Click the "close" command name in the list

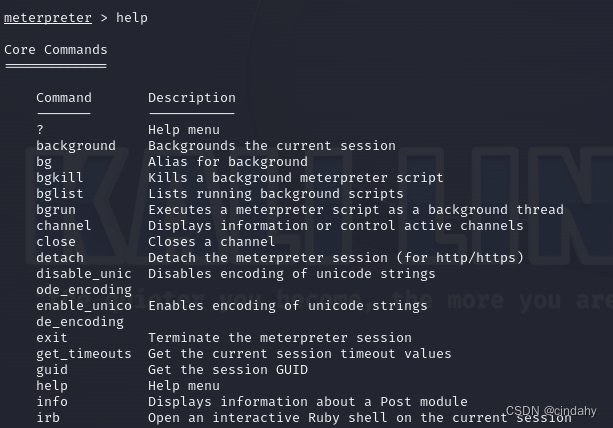click(x=56, y=241)
